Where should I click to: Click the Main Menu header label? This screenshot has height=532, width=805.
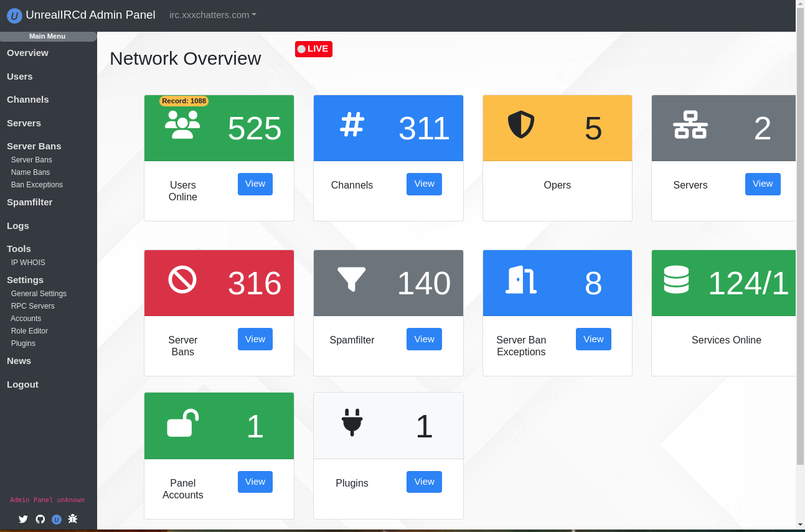pos(47,36)
